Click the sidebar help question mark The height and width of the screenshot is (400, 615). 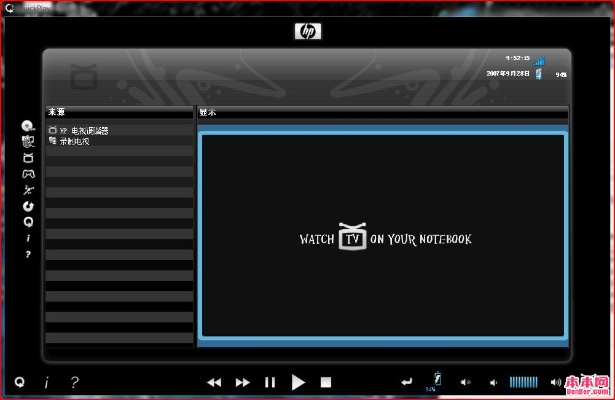[28, 254]
